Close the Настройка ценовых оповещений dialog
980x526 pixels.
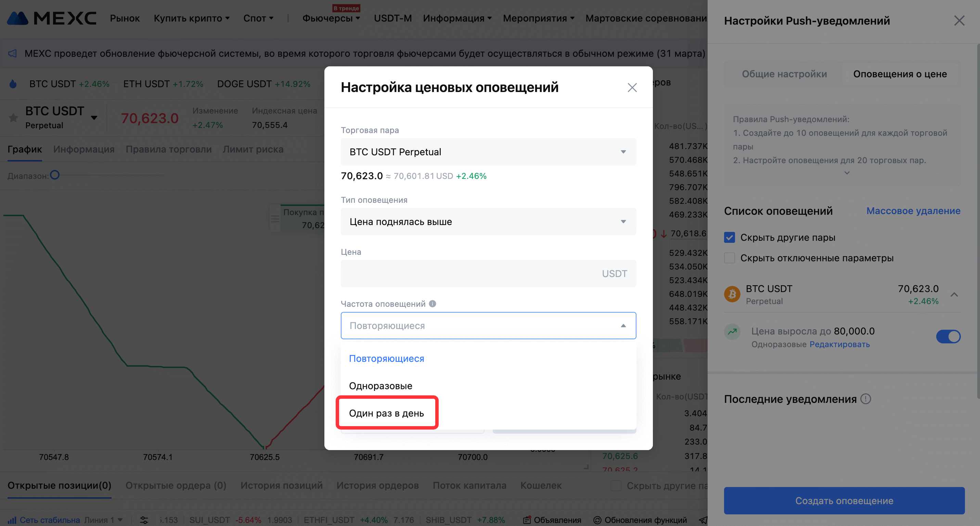click(x=632, y=88)
